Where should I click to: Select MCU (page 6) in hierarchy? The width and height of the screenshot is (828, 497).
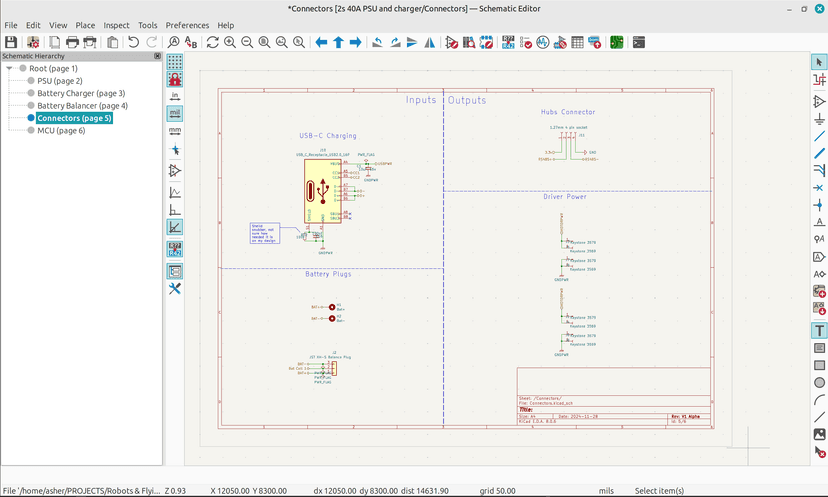coord(60,130)
